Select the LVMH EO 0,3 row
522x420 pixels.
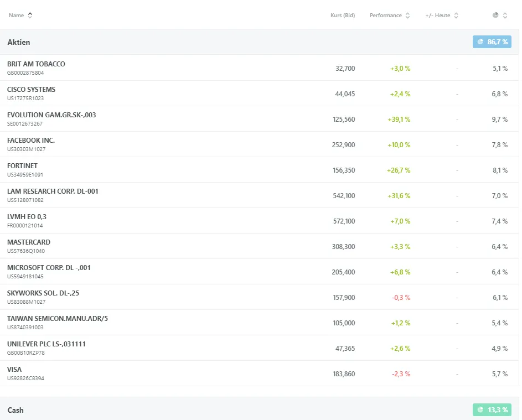(259, 220)
